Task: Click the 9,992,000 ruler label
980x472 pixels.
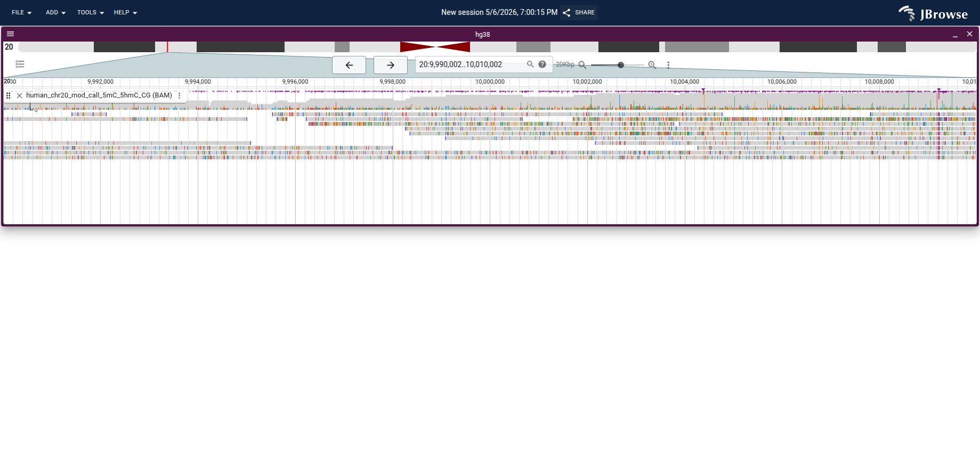Action: pos(100,82)
